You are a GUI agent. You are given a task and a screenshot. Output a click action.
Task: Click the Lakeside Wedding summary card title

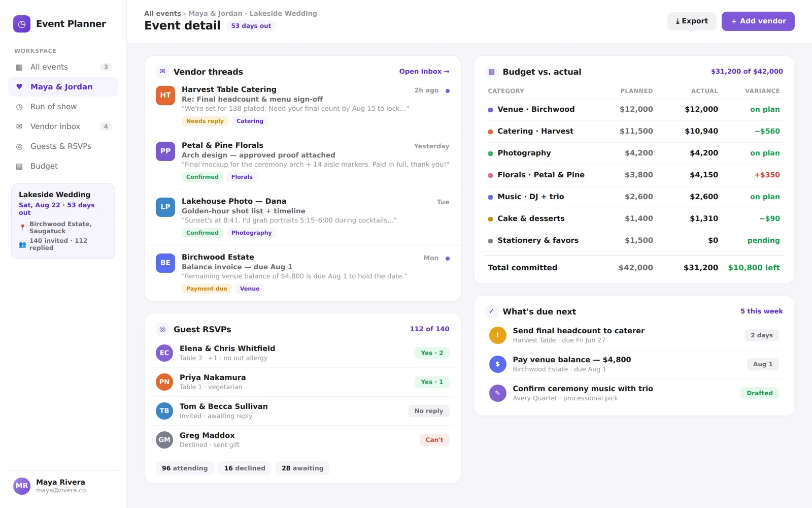55,195
